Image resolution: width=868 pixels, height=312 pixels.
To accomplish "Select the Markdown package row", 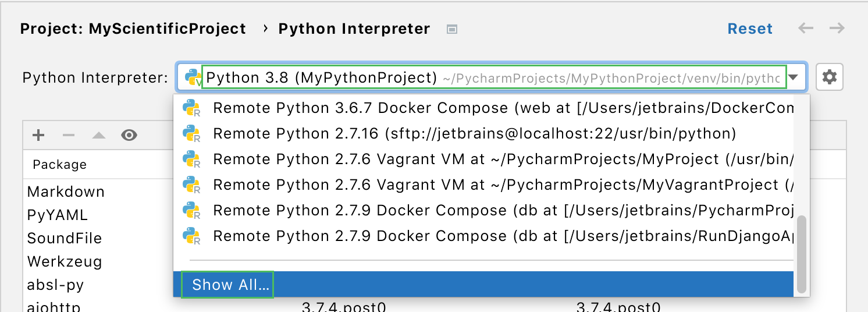I will (x=66, y=192).
